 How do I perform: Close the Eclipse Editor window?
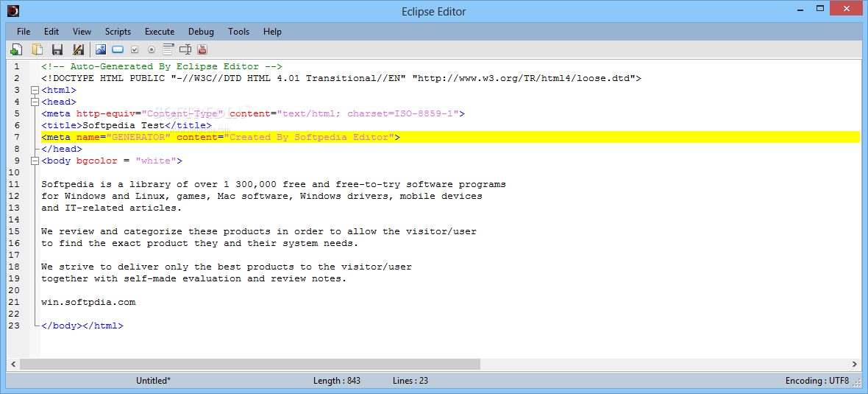click(846, 10)
